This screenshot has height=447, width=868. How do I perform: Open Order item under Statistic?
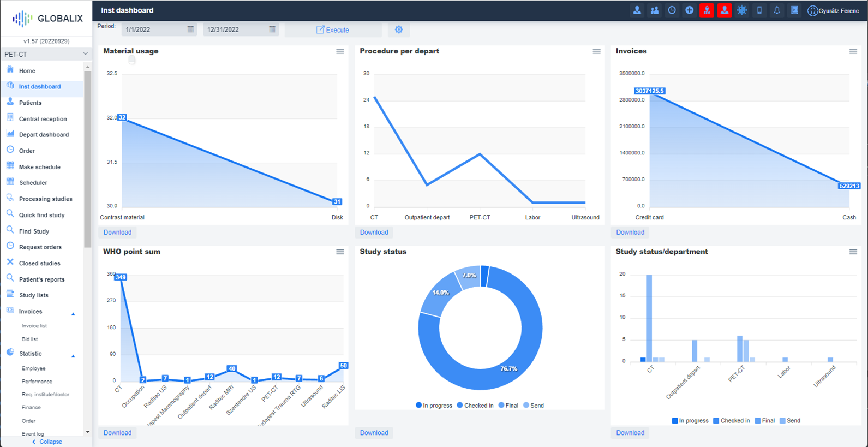point(29,421)
